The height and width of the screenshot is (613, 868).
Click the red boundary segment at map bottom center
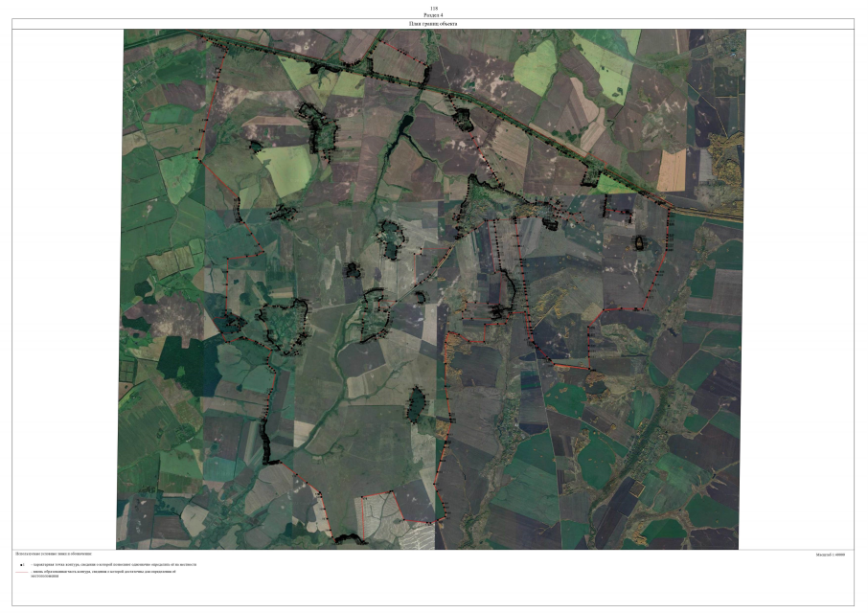coord(377,495)
